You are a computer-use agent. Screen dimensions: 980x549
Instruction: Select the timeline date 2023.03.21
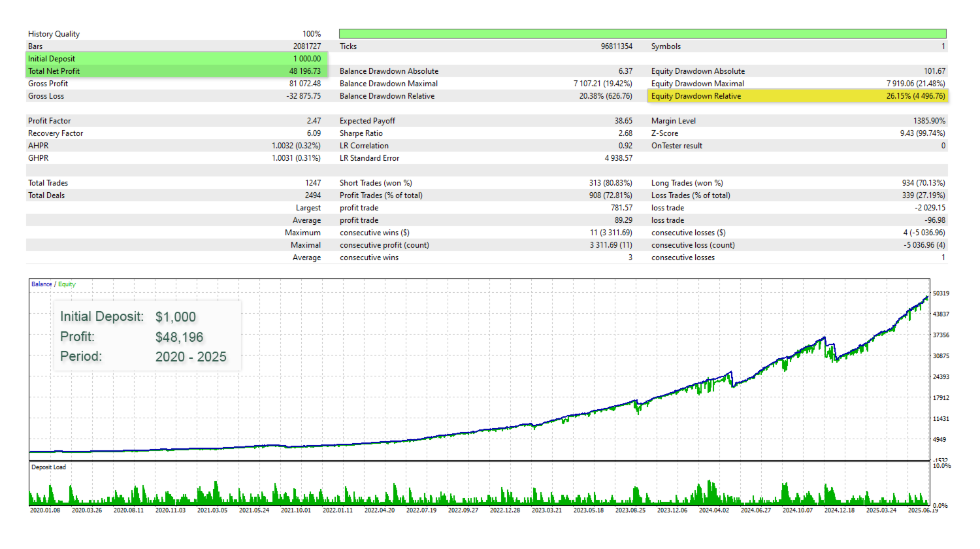pos(547,510)
